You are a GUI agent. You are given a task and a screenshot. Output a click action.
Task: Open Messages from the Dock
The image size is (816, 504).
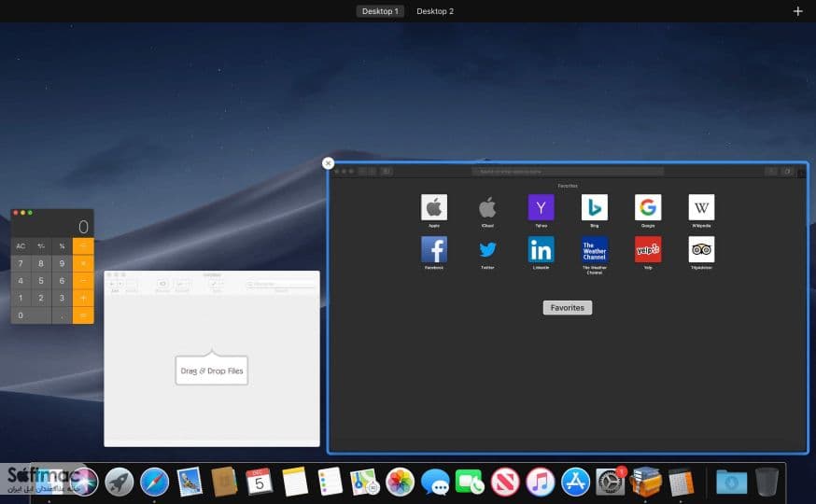coord(435,482)
